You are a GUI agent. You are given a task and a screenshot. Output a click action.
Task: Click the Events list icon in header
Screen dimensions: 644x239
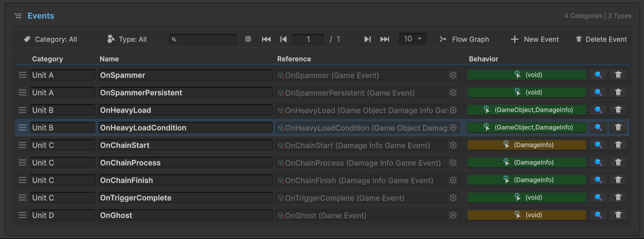(x=18, y=16)
